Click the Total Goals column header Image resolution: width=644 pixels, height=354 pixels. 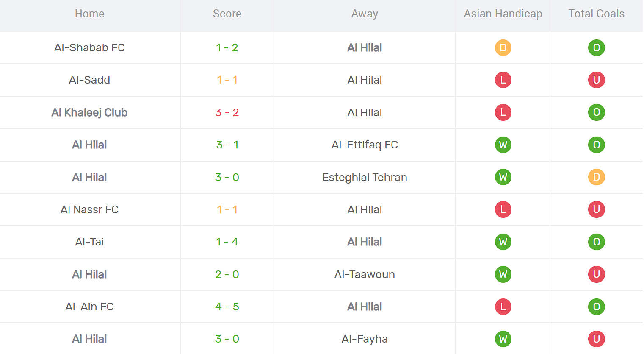[596, 14]
